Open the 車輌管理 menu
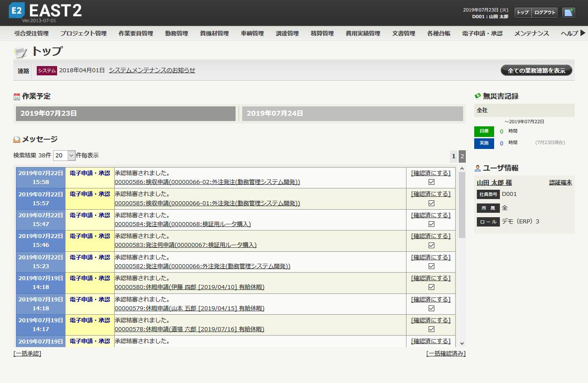Screen dimensions: 588x383 pyautogui.click(x=252, y=33)
